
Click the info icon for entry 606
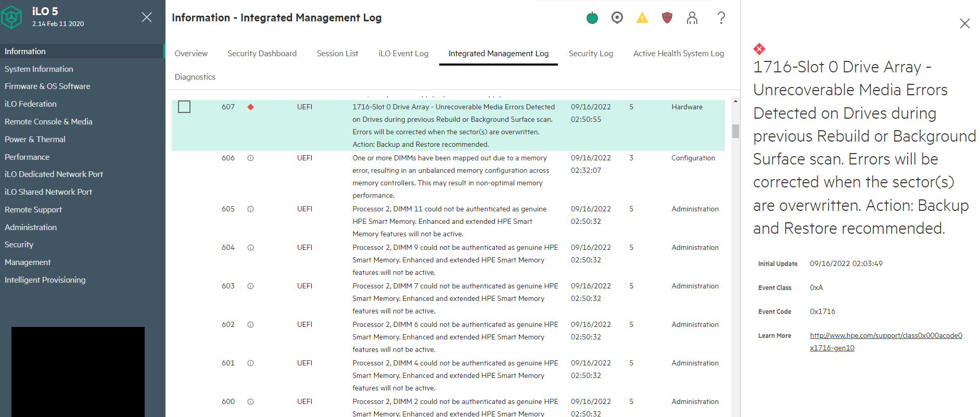pos(250,158)
